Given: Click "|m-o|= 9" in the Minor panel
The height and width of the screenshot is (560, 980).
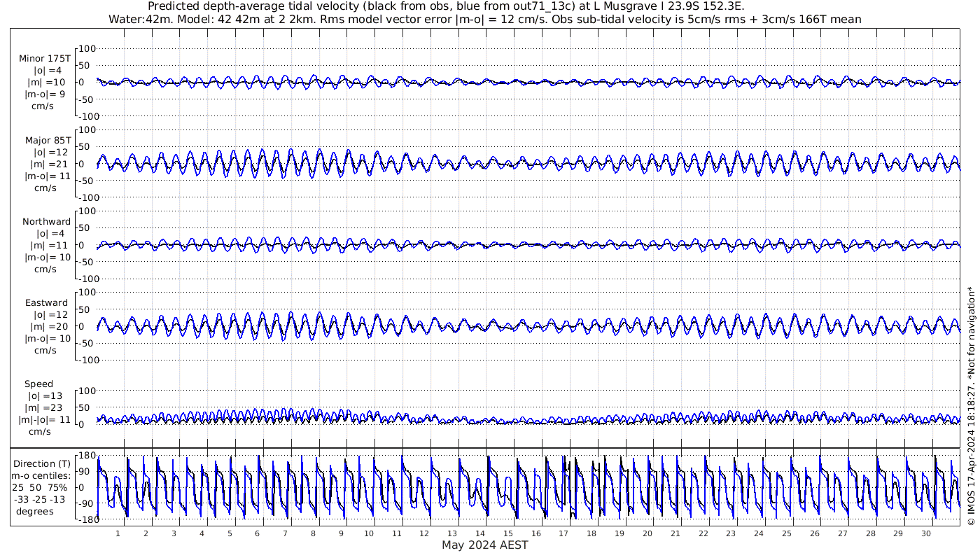Looking at the screenshot, I should point(45,94).
